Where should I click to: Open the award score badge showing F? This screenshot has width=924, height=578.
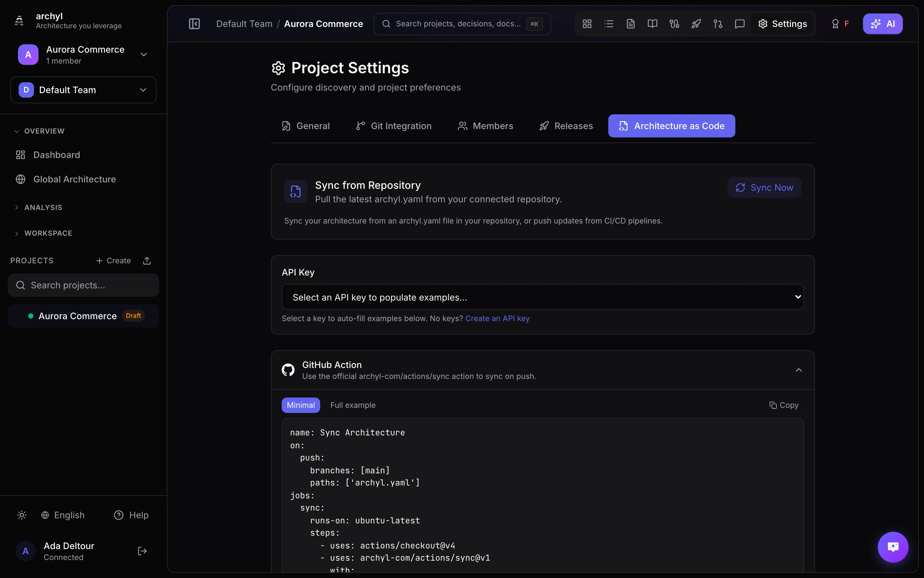pyautogui.click(x=840, y=24)
